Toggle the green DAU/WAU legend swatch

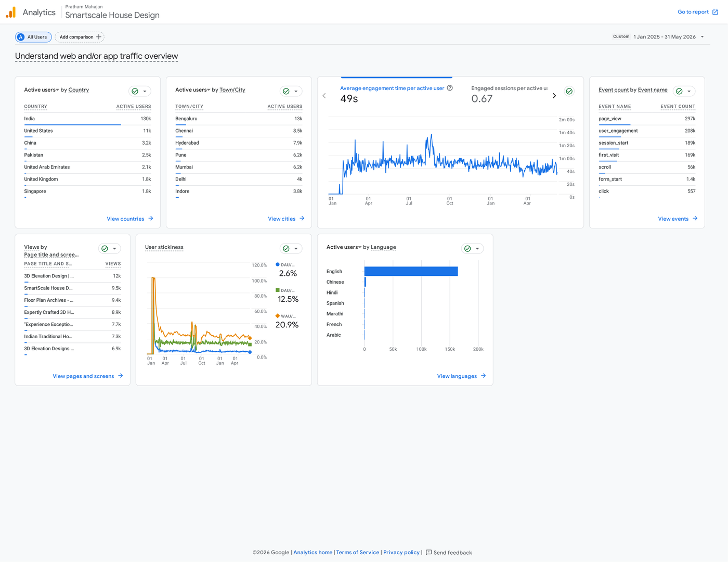click(278, 290)
